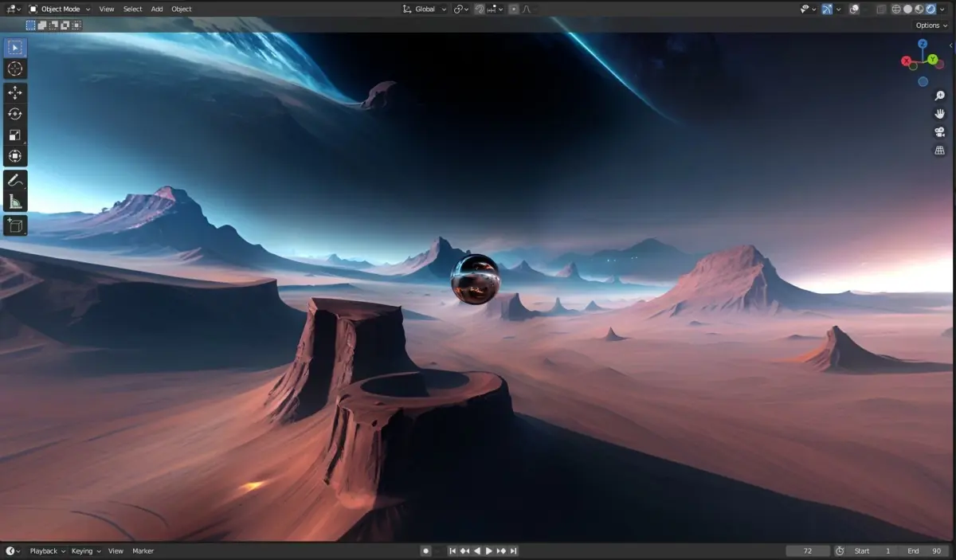Select the Annotate tool
Screen dimensions: 956x560
click(x=15, y=180)
